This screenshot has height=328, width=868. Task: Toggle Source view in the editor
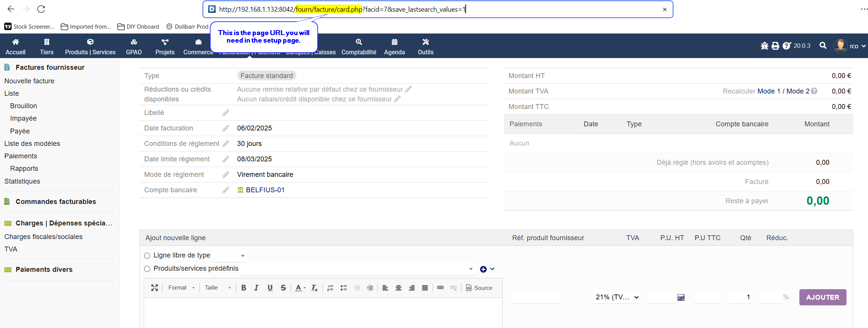(479, 288)
